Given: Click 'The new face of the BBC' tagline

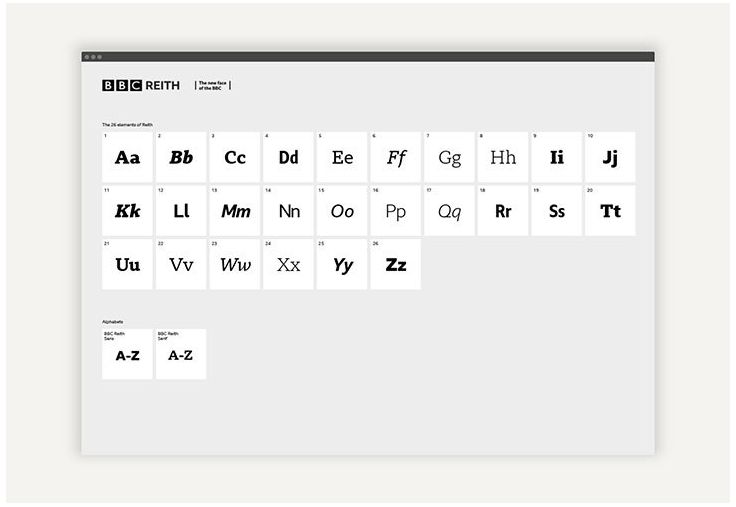Looking at the screenshot, I should click(212, 86).
